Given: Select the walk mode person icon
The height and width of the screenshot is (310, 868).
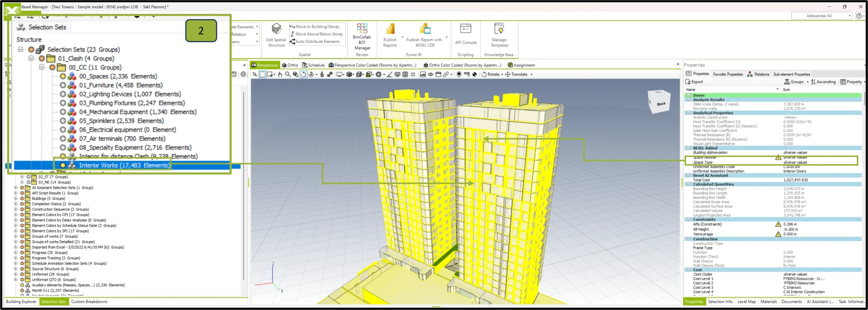Looking at the screenshot, I should click(322, 74).
